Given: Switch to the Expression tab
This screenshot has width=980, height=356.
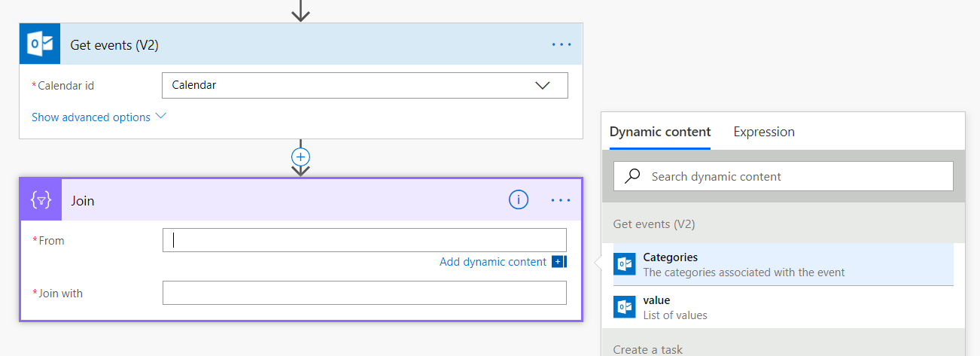Looking at the screenshot, I should [764, 132].
